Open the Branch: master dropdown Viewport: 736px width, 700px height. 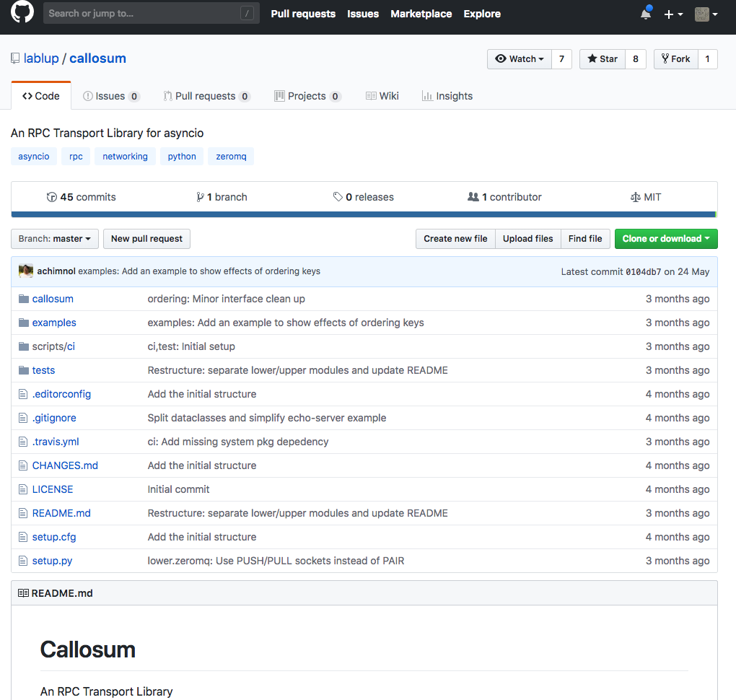[x=54, y=239]
